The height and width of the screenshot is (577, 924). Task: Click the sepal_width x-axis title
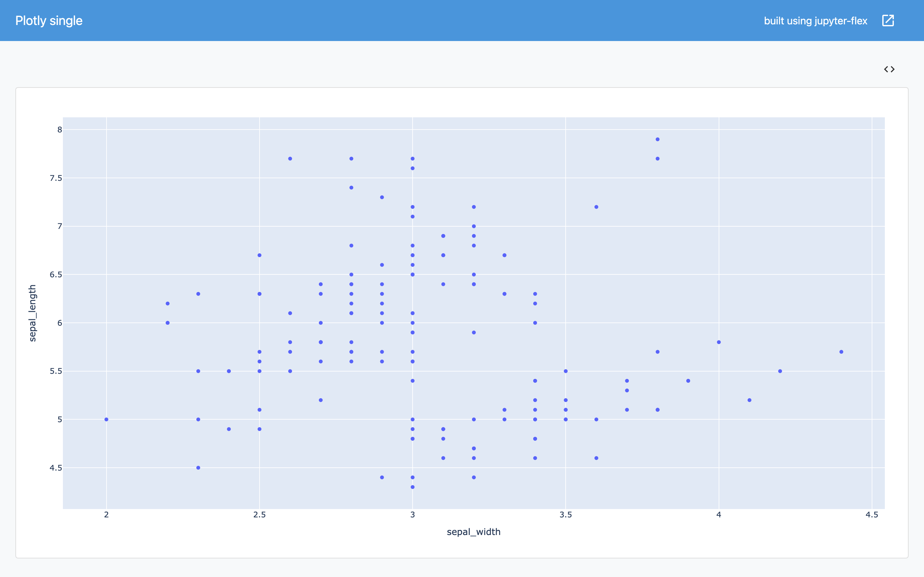tap(473, 531)
